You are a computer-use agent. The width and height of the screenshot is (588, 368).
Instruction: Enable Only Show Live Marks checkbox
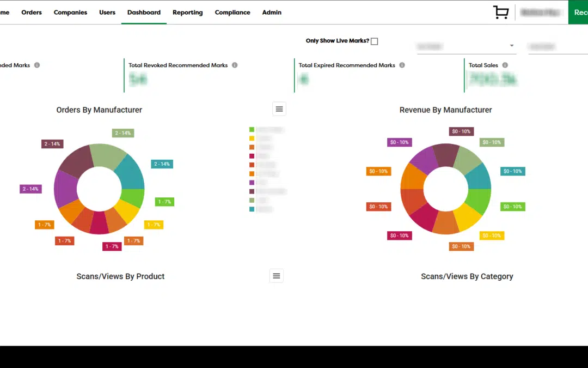tap(374, 41)
